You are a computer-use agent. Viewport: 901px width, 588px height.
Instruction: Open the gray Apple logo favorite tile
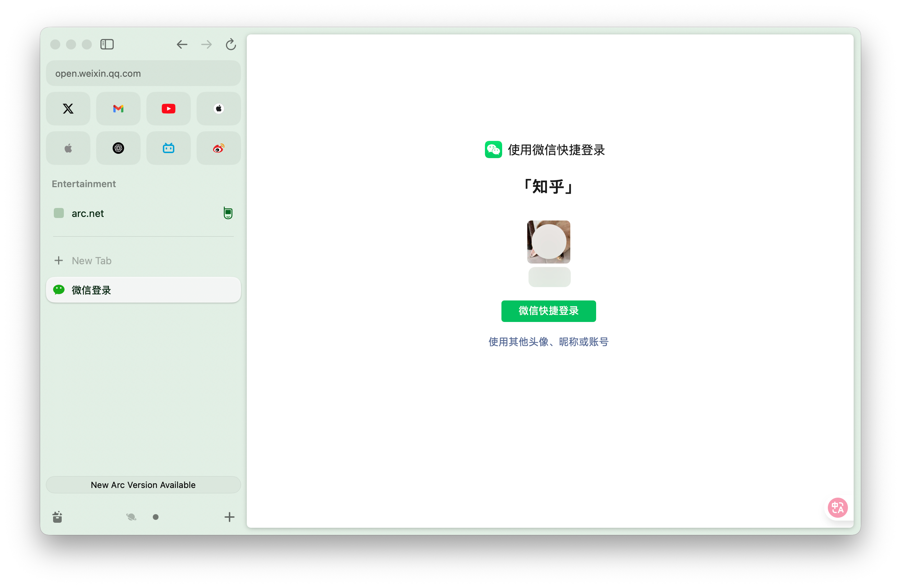pos(68,148)
